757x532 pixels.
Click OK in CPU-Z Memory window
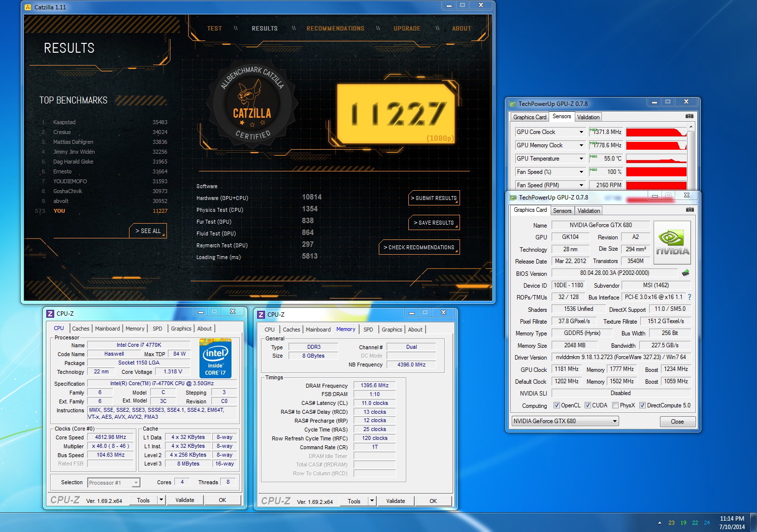click(x=433, y=501)
